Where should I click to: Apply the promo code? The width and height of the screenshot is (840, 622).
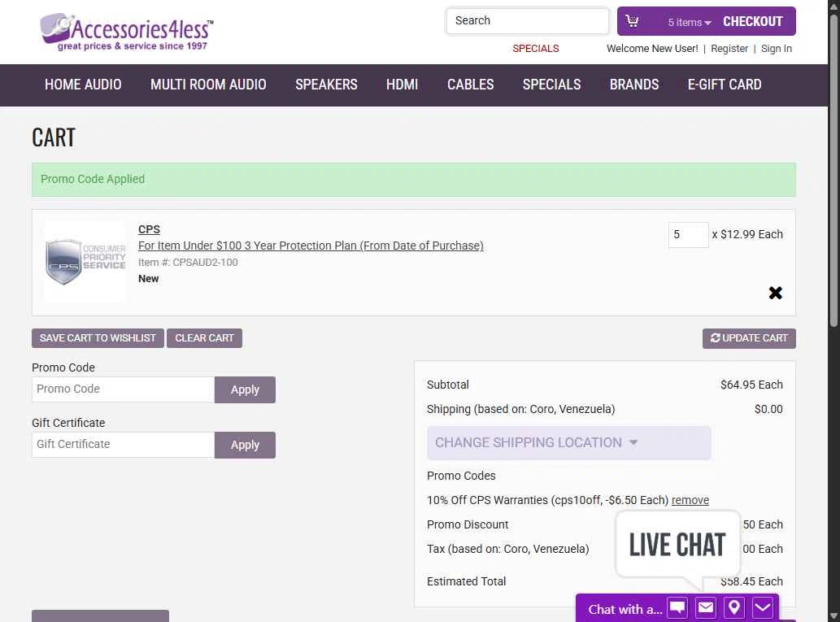245,389
